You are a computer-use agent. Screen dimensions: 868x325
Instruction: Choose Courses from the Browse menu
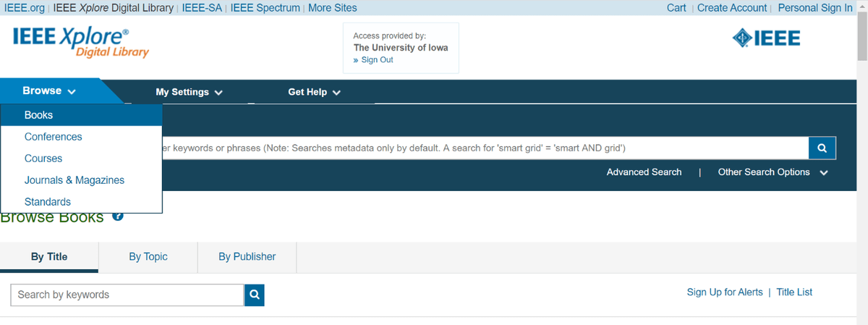click(43, 159)
